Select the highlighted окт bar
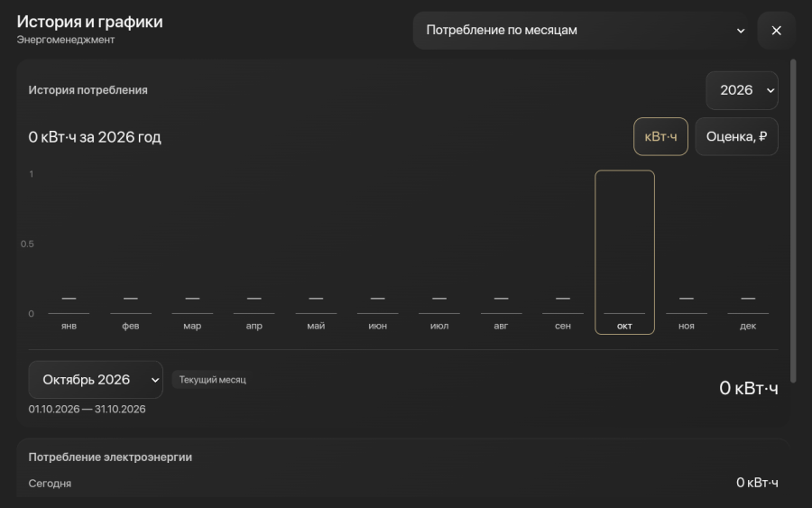 [x=624, y=252]
